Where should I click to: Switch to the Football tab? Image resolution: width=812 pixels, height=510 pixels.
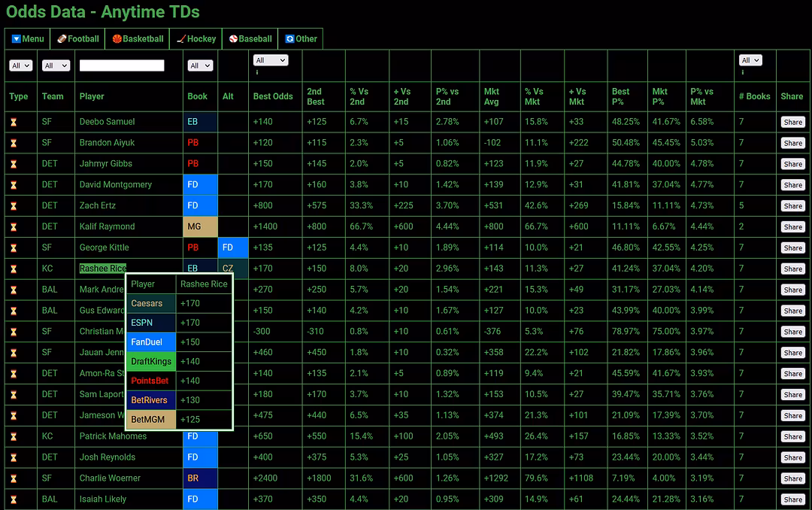(x=78, y=39)
